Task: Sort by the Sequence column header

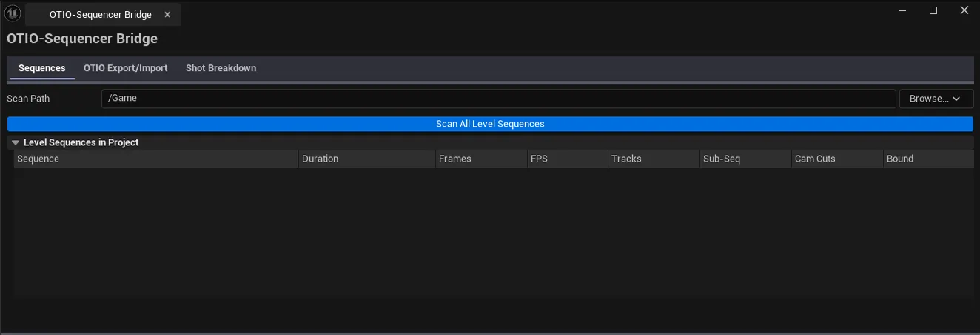Action: [156, 159]
